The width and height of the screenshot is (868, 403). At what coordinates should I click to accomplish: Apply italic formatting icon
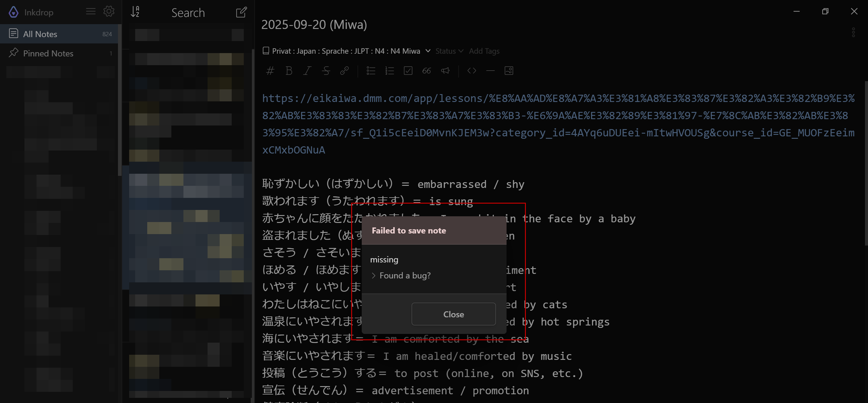pos(307,71)
